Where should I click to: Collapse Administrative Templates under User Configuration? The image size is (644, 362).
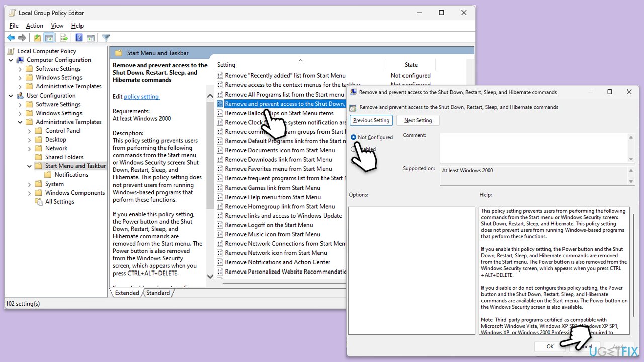pos(20,122)
